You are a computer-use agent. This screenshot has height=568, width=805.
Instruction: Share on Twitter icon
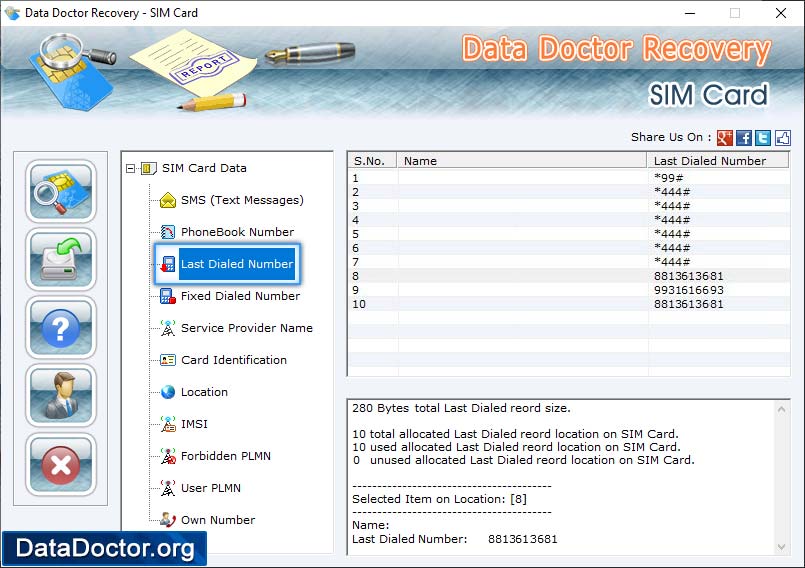763,138
